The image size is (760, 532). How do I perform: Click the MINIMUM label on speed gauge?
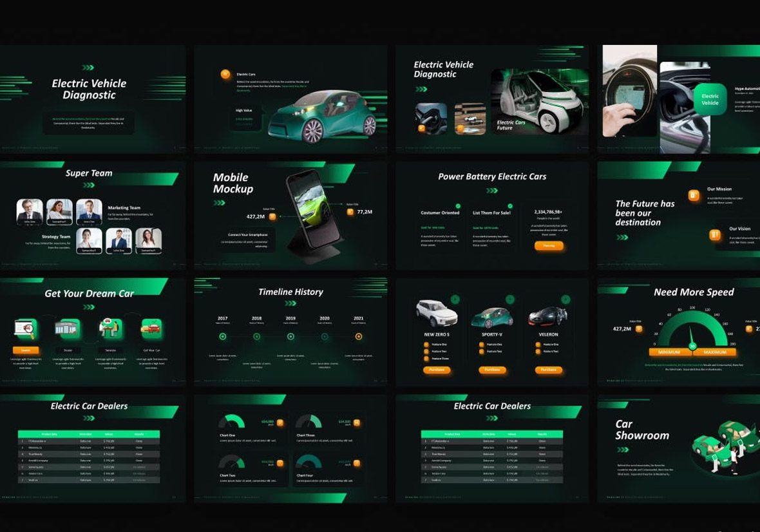669,352
